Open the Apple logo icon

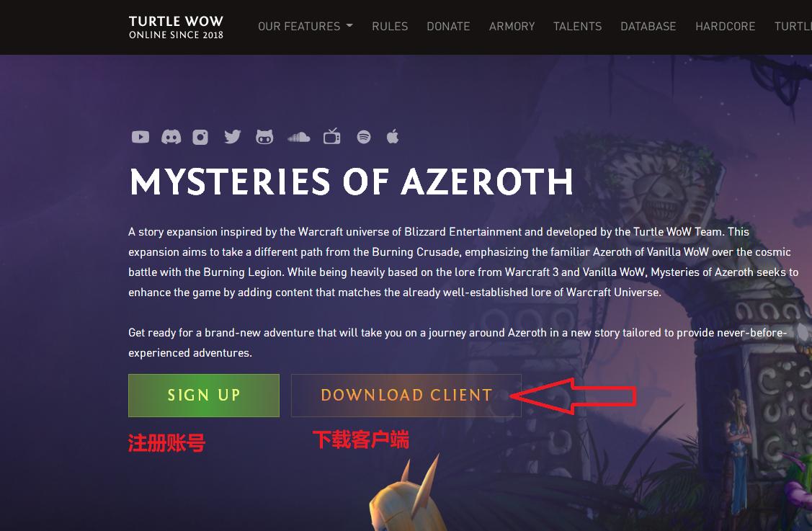[x=393, y=137]
